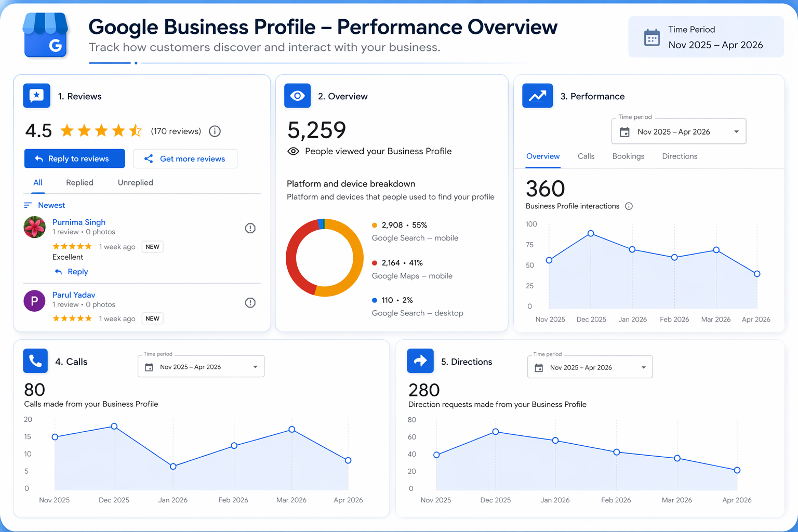
Task: Click the Overview eye icon tile
Action: (x=297, y=96)
